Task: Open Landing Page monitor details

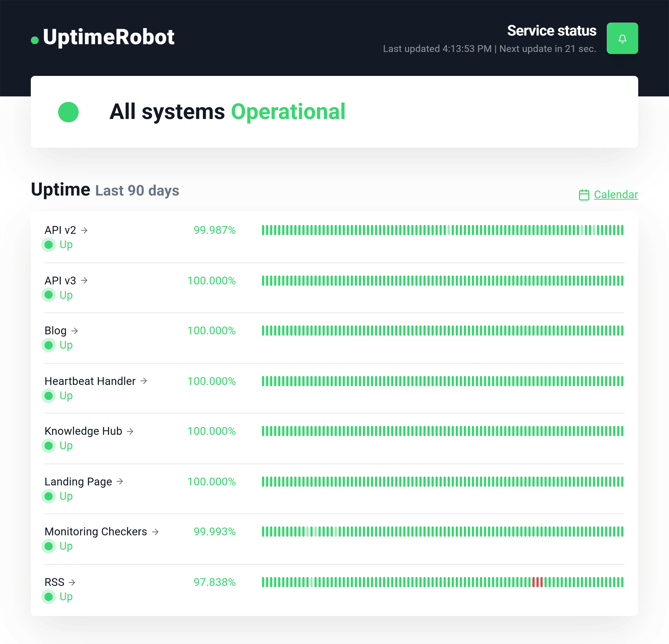Action: [x=78, y=481]
